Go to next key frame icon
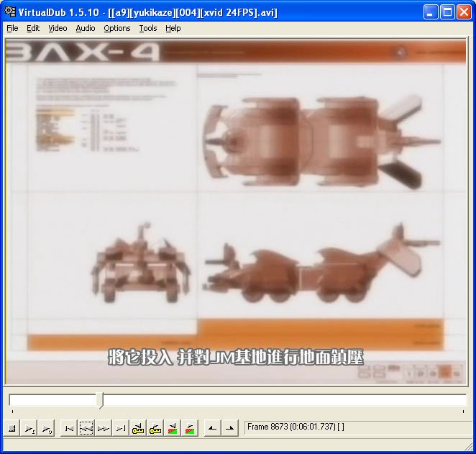 155,428
